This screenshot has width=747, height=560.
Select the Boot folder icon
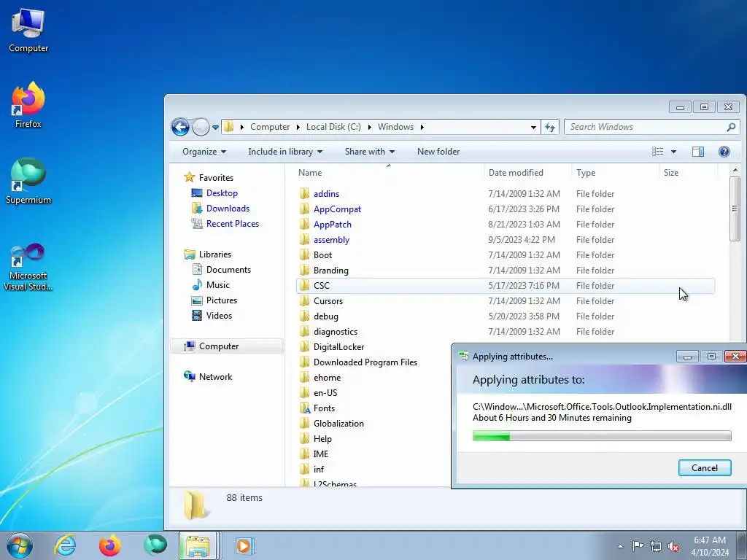304,254
